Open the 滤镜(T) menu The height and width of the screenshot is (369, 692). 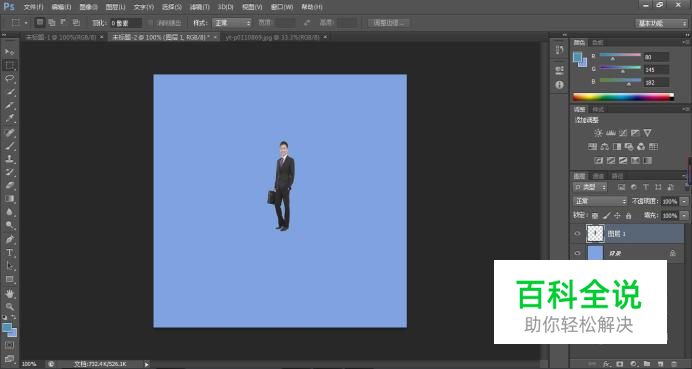(199, 7)
